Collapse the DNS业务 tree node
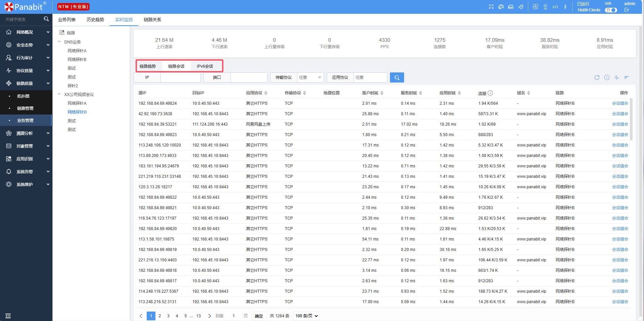The height and width of the screenshot is (321, 644). coord(59,42)
